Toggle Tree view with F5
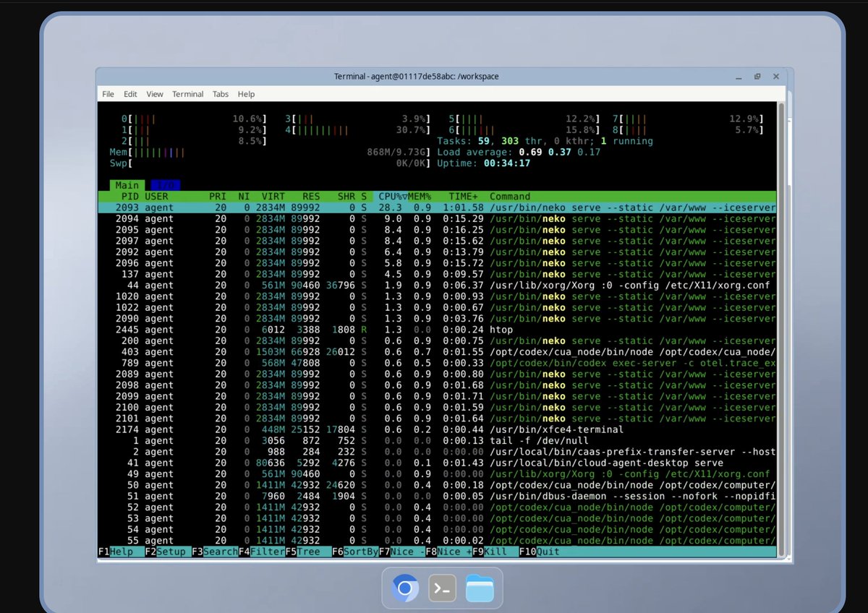Screen dimensions: 868x613 pyautogui.click(x=308, y=552)
